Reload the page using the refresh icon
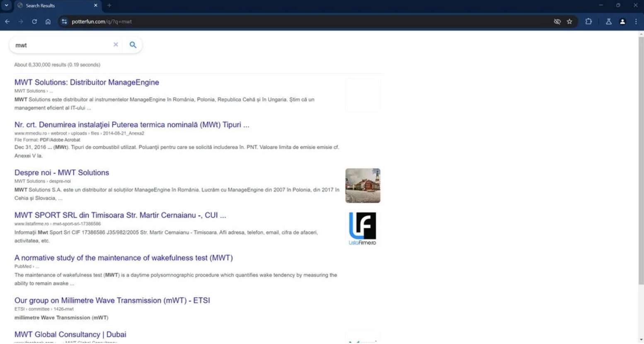The height and width of the screenshot is (344, 644). [x=35, y=22]
